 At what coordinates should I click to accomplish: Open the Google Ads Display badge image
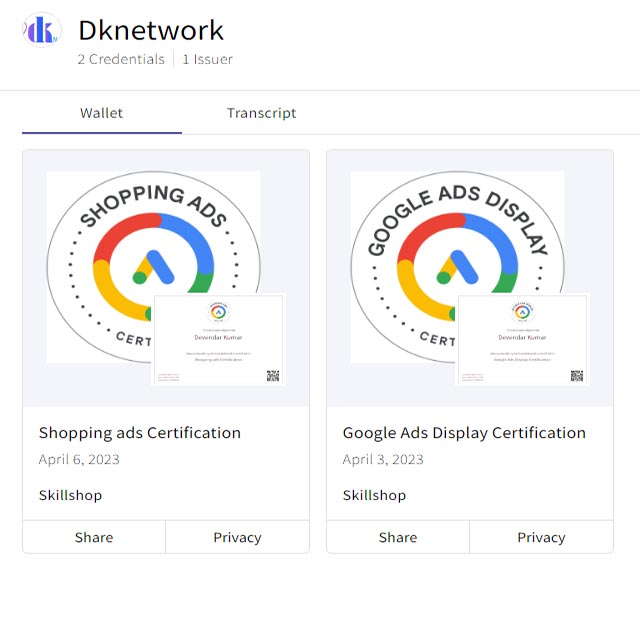tap(457, 267)
